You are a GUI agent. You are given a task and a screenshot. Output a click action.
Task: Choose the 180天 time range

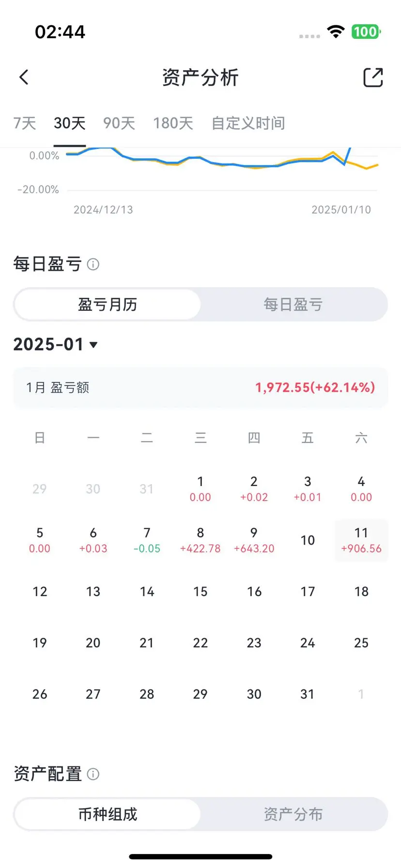[x=173, y=123]
